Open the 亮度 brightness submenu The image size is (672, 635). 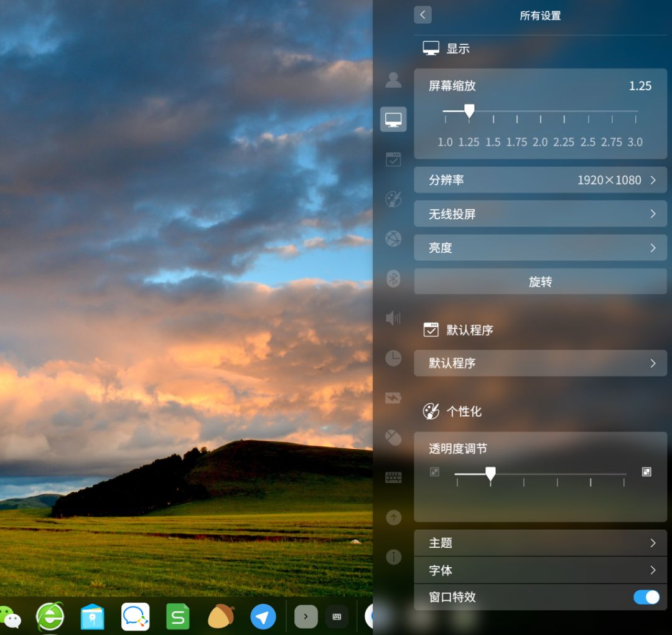pos(540,248)
